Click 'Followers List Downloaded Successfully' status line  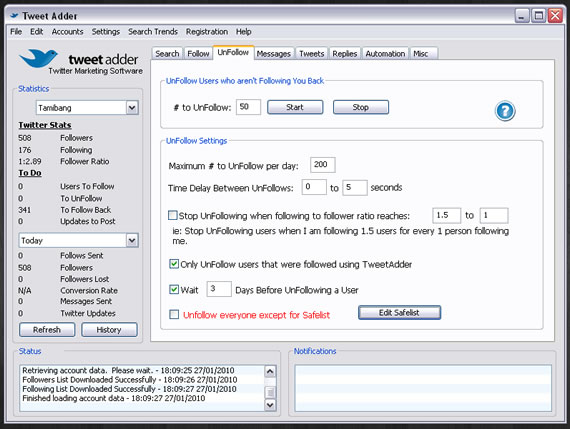(x=129, y=380)
